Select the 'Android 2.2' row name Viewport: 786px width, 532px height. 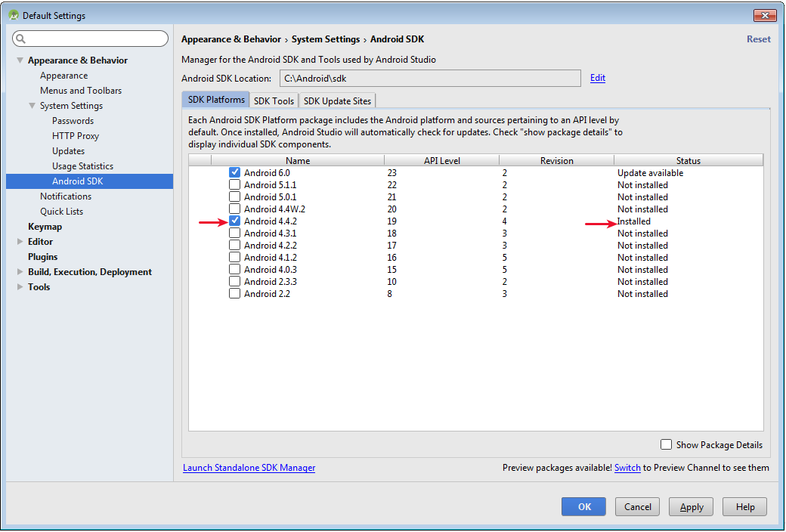tap(267, 293)
